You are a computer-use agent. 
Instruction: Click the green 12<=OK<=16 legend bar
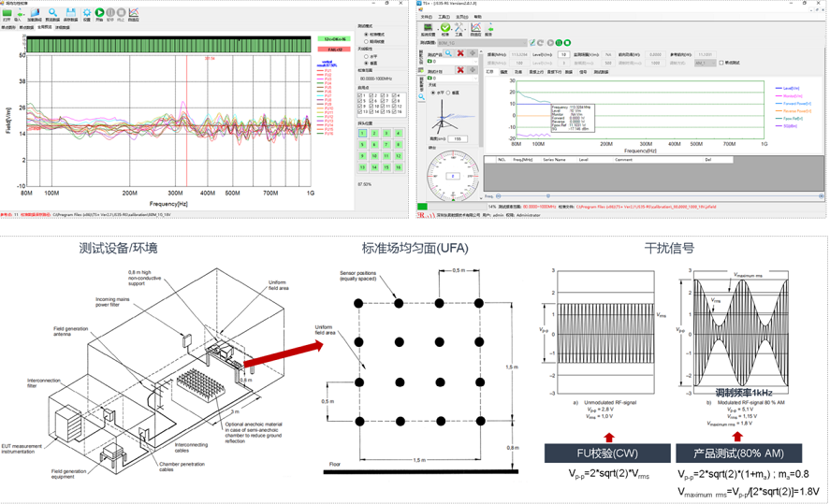(334, 39)
